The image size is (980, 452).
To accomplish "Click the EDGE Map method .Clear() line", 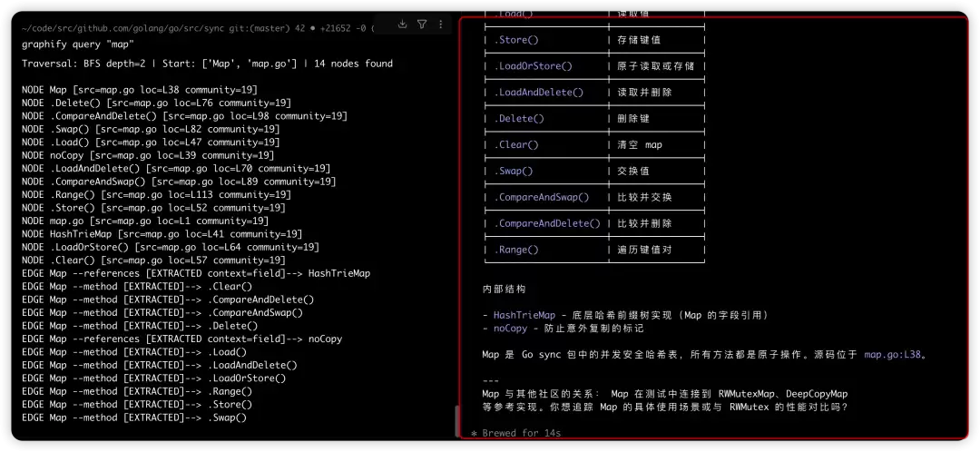I will (x=136, y=286).
